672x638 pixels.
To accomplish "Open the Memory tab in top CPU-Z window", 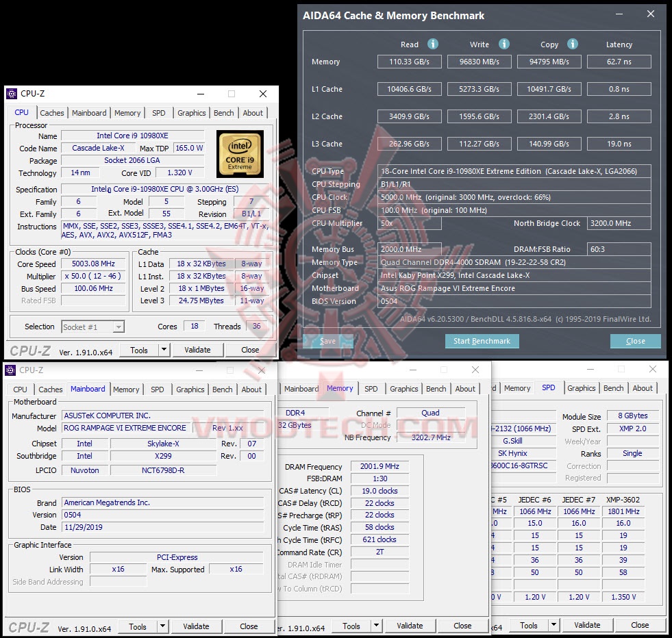I will tap(127, 113).
